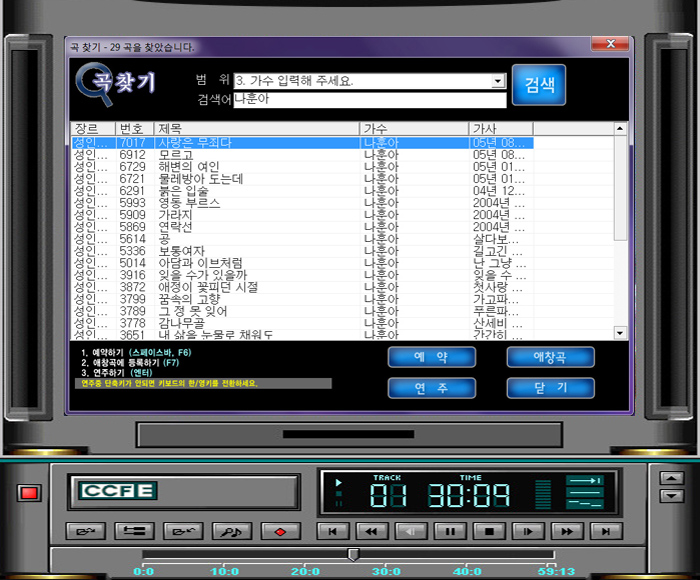
Task: Click the playback position slider thumb
Action: click(353, 555)
